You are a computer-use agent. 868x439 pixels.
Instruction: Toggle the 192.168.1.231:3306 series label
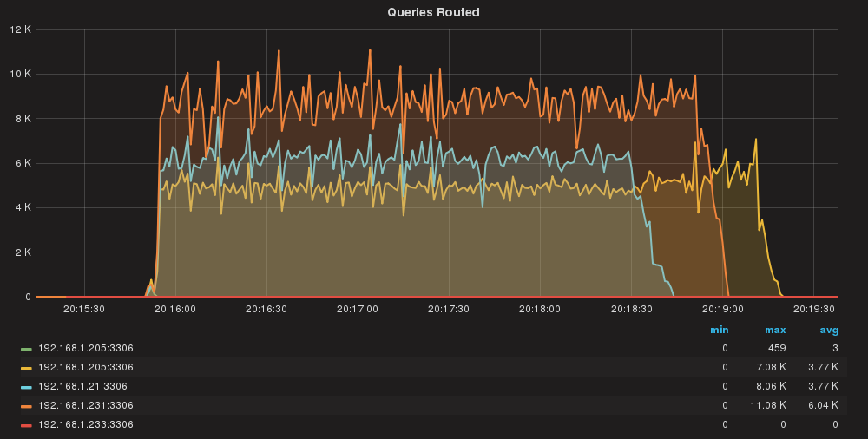coord(86,405)
